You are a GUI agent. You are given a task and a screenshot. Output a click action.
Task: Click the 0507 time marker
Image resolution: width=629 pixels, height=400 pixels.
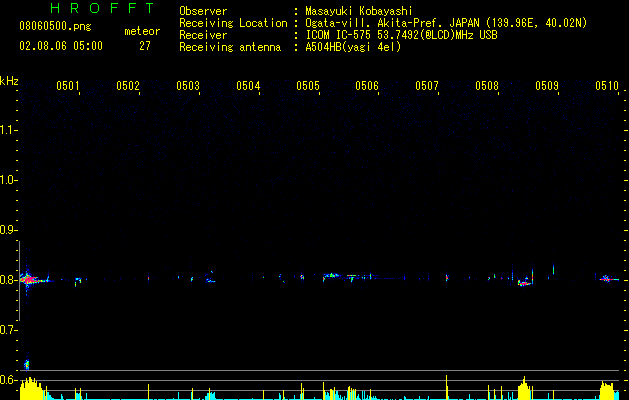coord(427,85)
